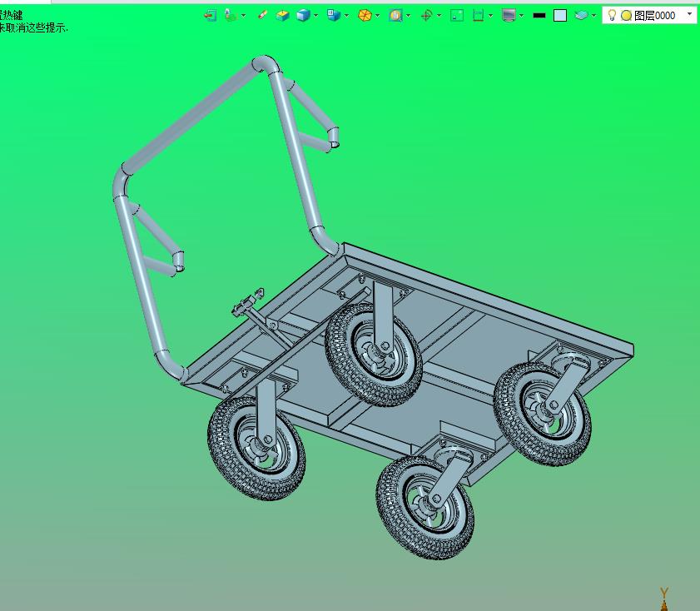Click the yellow-top box view icon
Image resolution: width=700 pixels, height=611 pixels.
point(283,16)
